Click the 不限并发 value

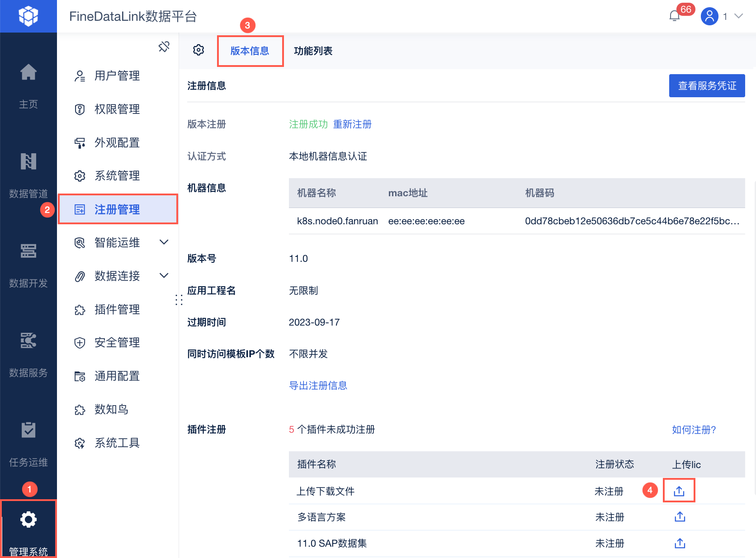point(308,354)
